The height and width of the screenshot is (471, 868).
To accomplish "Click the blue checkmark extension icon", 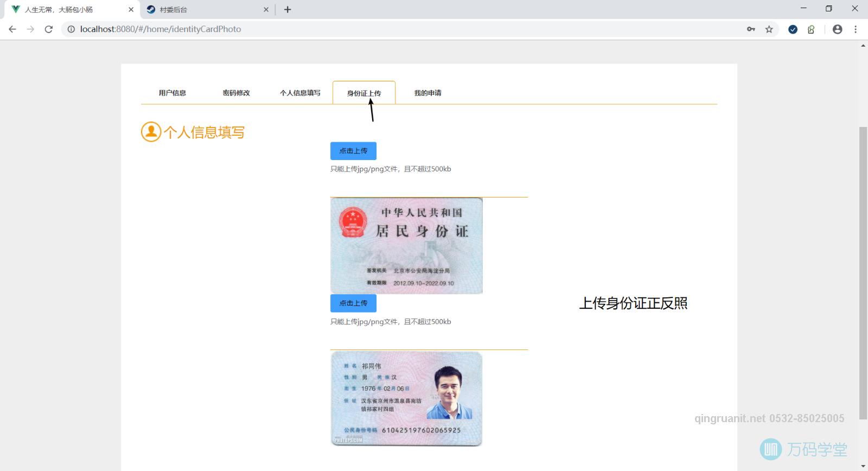I will point(793,29).
